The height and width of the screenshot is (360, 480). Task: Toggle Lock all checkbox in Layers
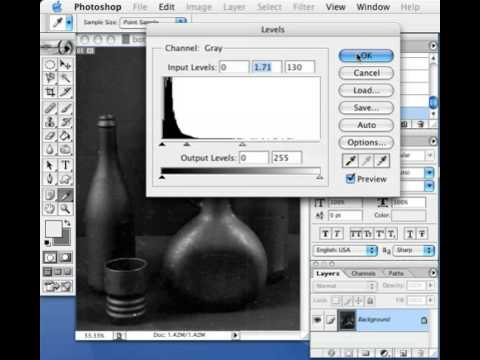click(x=370, y=301)
